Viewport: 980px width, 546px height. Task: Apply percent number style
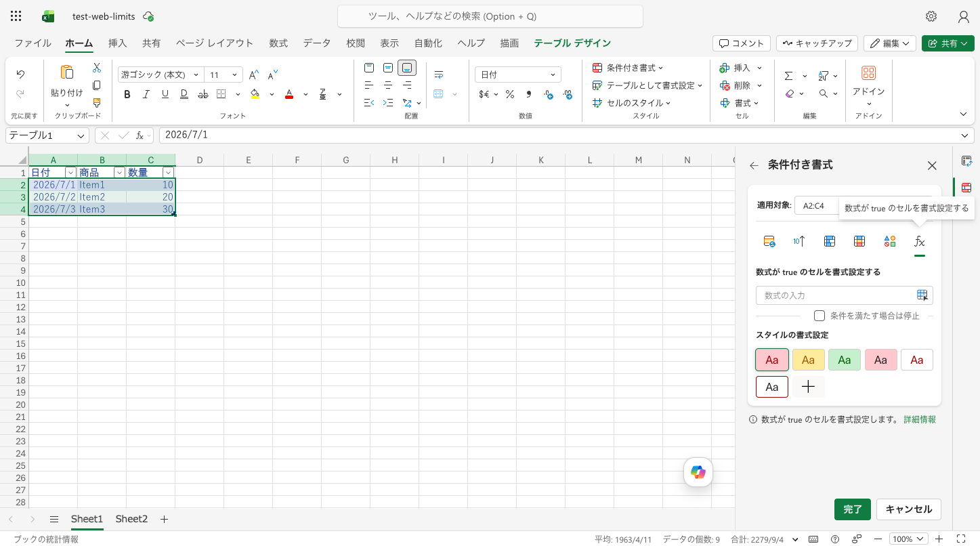pyautogui.click(x=509, y=94)
